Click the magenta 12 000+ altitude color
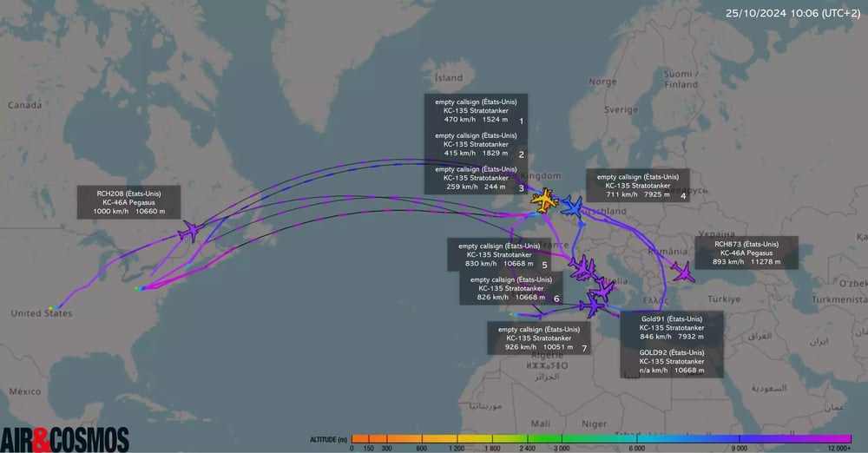The height and width of the screenshot is (453, 868). pos(839,438)
